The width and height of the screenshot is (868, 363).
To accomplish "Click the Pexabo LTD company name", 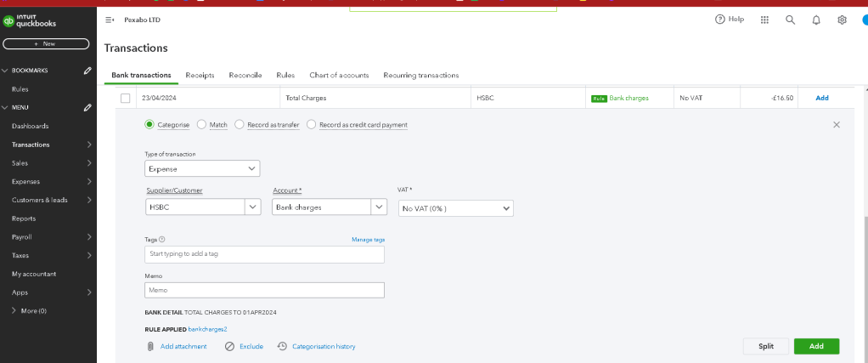I will pyautogui.click(x=143, y=20).
